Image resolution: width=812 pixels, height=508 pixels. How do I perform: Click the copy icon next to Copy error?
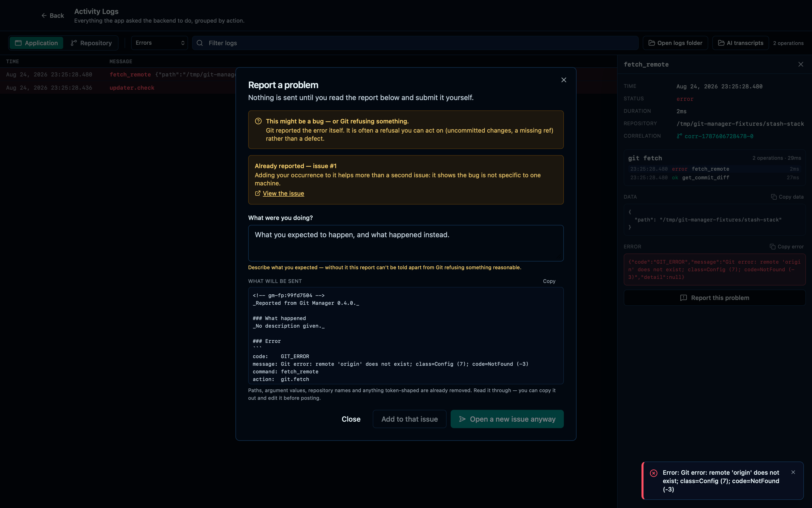pyautogui.click(x=772, y=247)
